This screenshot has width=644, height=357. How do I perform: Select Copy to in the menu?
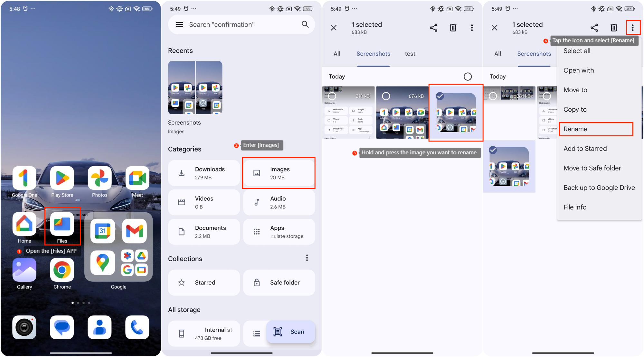click(575, 109)
